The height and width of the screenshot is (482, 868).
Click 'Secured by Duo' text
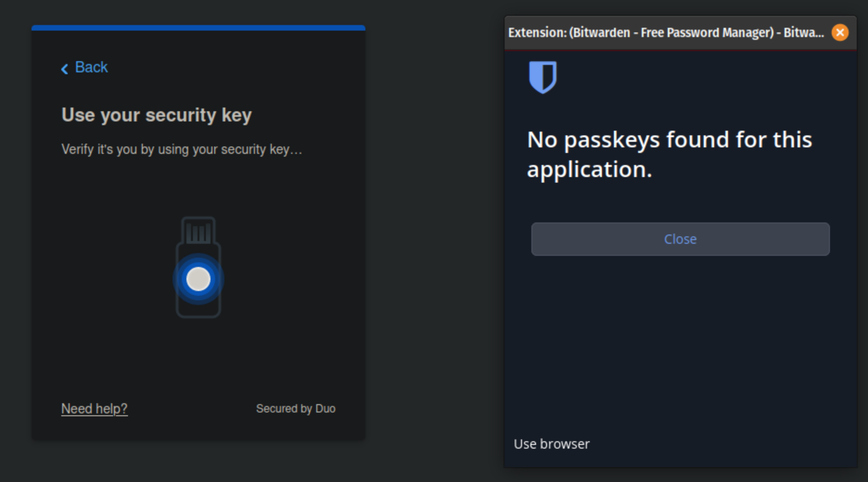pos(296,409)
